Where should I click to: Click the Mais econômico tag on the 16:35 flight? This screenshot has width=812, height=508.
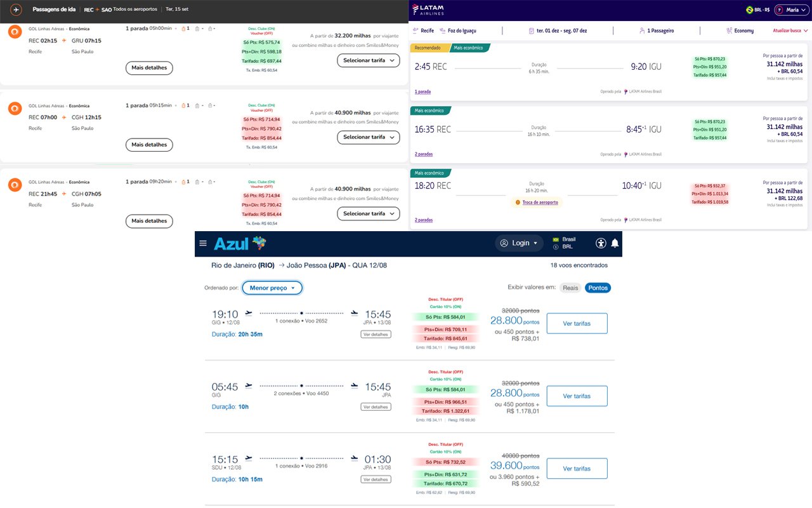pyautogui.click(x=429, y=110)
